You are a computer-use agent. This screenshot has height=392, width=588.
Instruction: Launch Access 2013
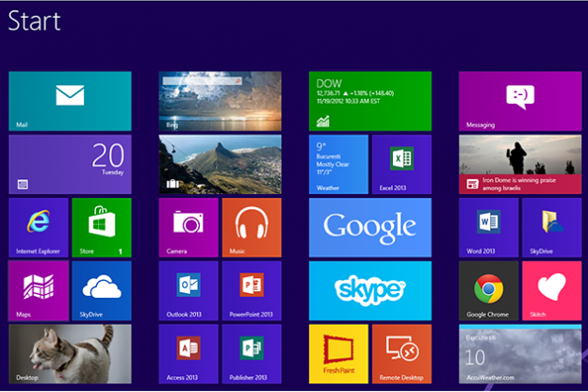(188, 354)
